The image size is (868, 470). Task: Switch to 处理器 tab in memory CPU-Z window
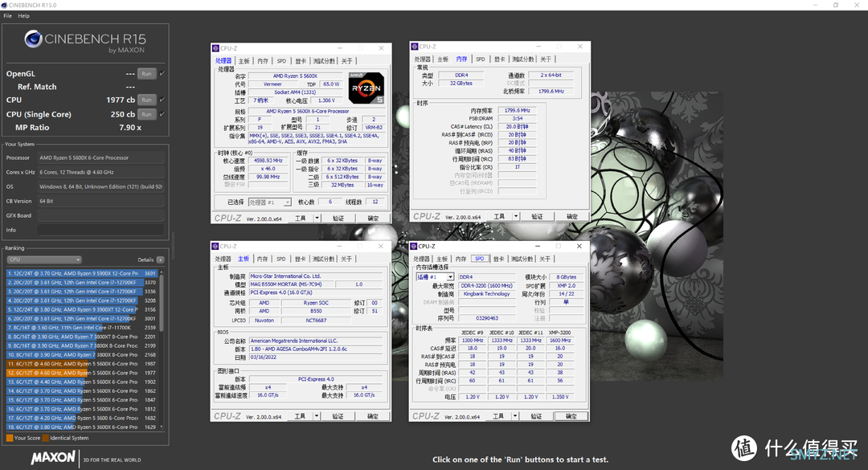pos(423,59)
